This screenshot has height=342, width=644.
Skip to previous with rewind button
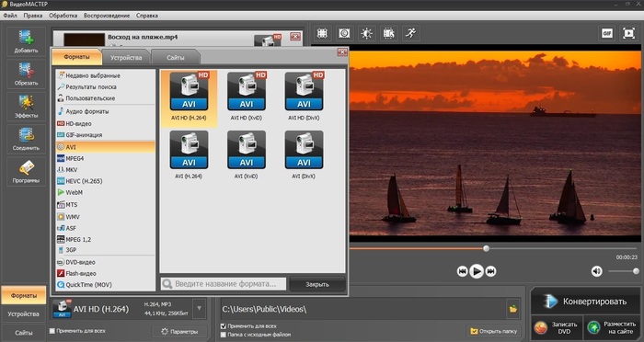pos(462,271)
